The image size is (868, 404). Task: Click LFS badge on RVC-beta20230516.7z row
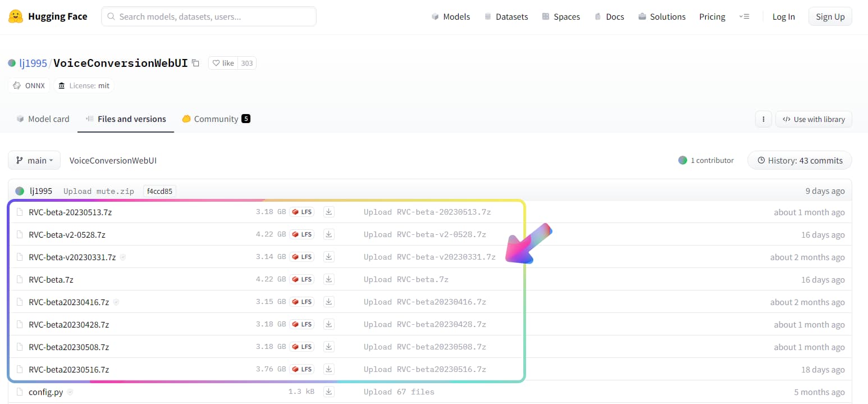302,369
